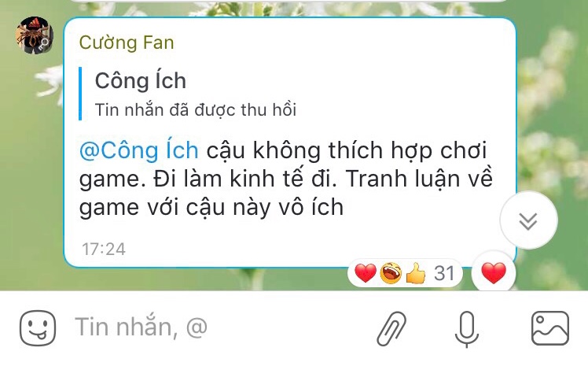588x366 pixels.
Task: Open the @Công Ích mention link
Action: 139,150
